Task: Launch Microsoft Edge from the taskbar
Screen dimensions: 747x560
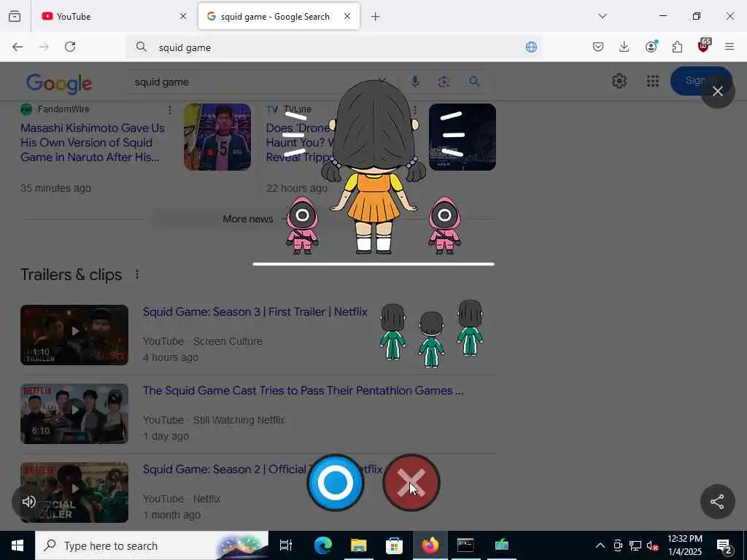Action: click(x=323, y=545)
